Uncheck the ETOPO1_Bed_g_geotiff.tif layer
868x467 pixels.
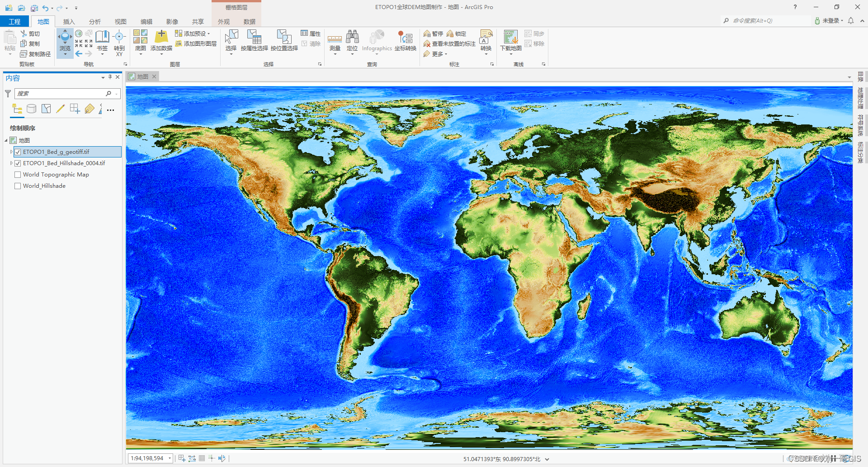click(18, 152)
